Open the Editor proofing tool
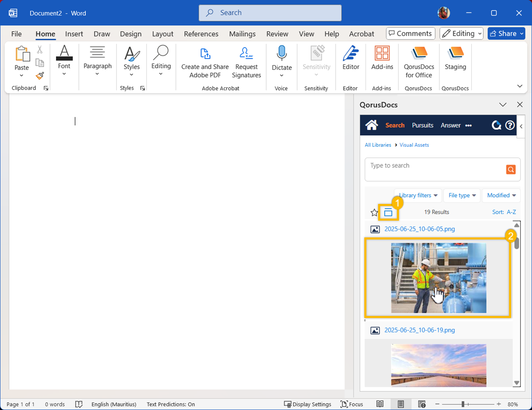532x410 pixels. click(351, 59)
